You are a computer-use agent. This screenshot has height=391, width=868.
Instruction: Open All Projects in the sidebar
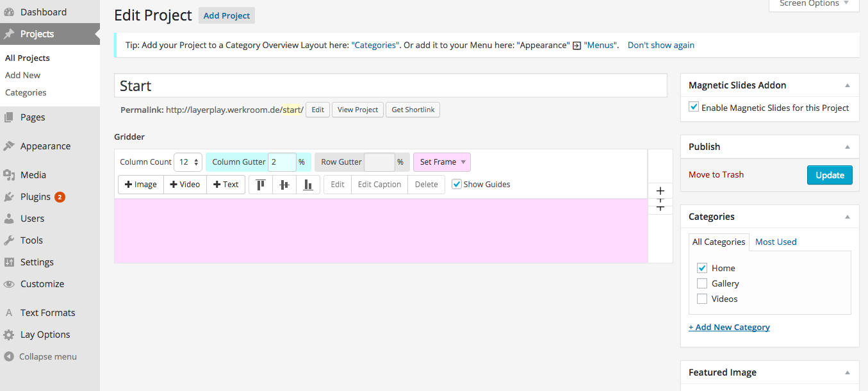[28, 58]
